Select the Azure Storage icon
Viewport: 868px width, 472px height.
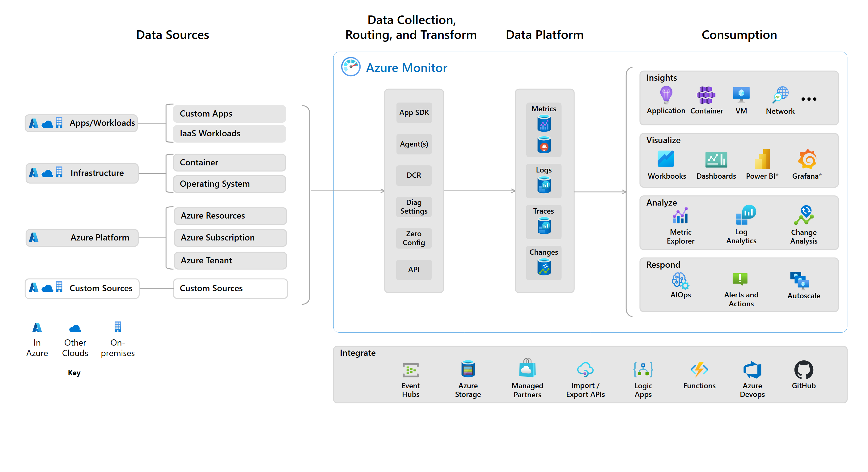point(468,369)
